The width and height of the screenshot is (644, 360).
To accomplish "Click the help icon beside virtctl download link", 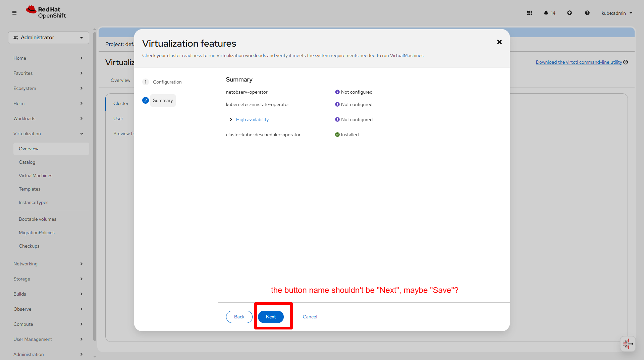I will tap(626, 62).
